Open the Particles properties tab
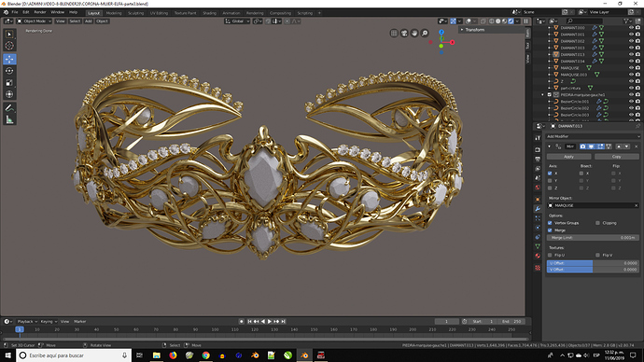The image size is (644, 362). pos(538,218)
